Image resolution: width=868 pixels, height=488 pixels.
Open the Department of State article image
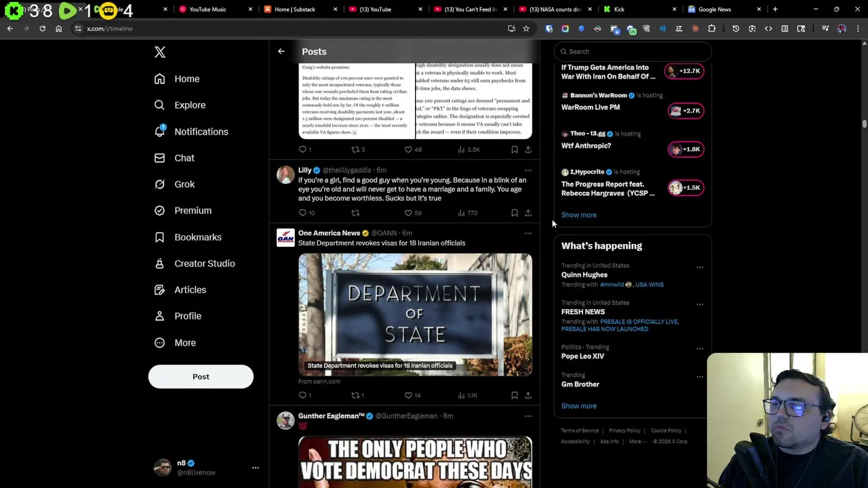tap(415, 314)
